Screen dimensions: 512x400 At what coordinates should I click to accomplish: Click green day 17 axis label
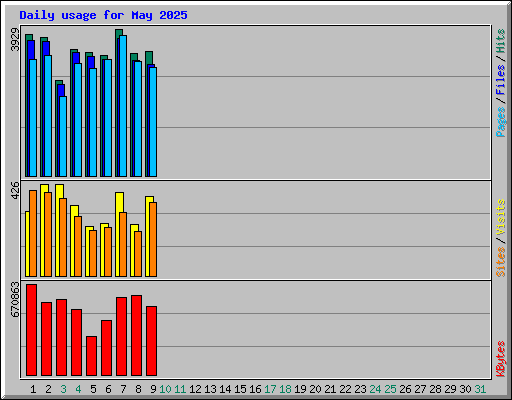pyautogui.click(x=270, y=389)
